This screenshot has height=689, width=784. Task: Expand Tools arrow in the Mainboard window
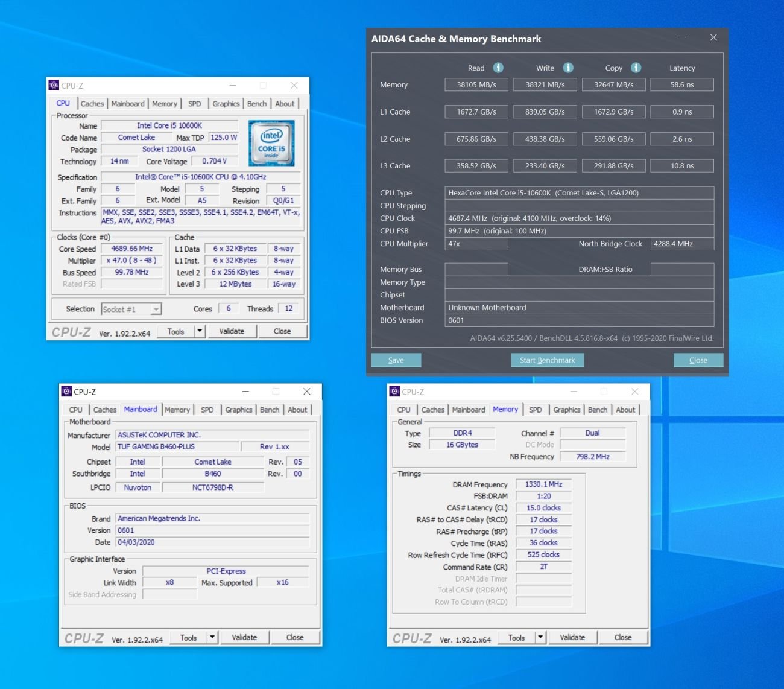[212, 637]
